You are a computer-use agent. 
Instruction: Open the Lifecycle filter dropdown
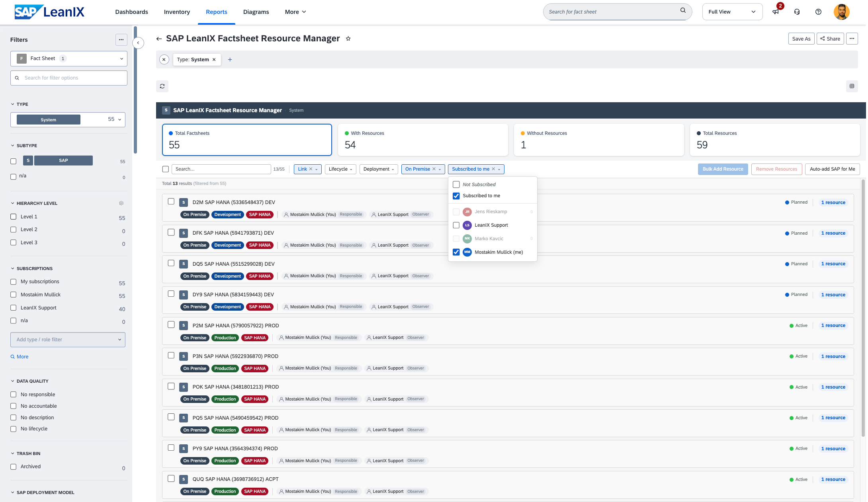(340, 169)
